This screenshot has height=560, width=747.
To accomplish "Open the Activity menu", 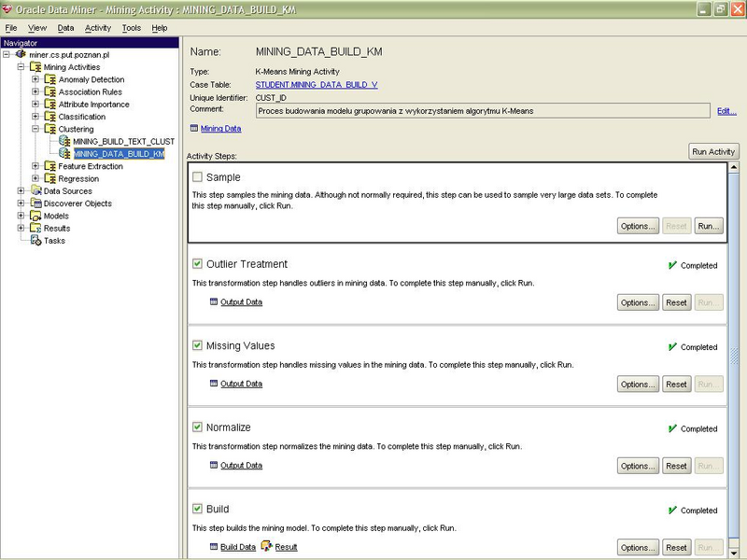I will click(98, 28).
